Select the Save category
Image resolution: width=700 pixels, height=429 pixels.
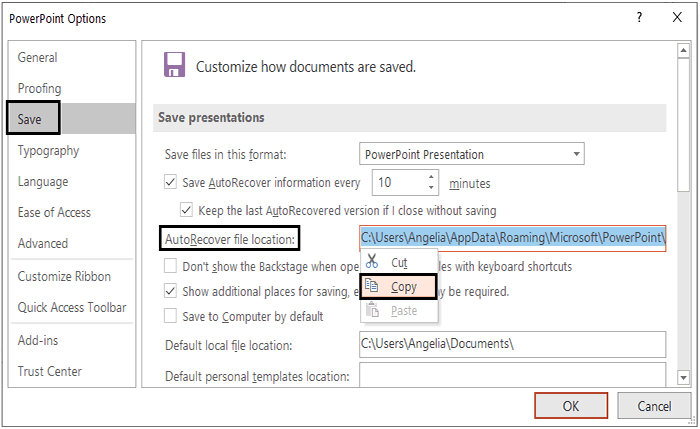[x=72, y=119]
